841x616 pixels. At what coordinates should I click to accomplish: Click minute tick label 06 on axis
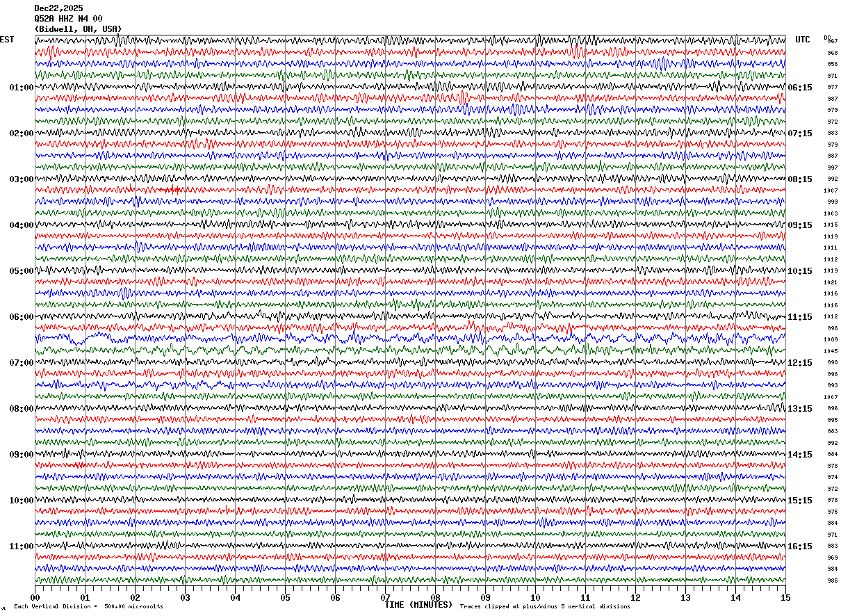(335, 597)
